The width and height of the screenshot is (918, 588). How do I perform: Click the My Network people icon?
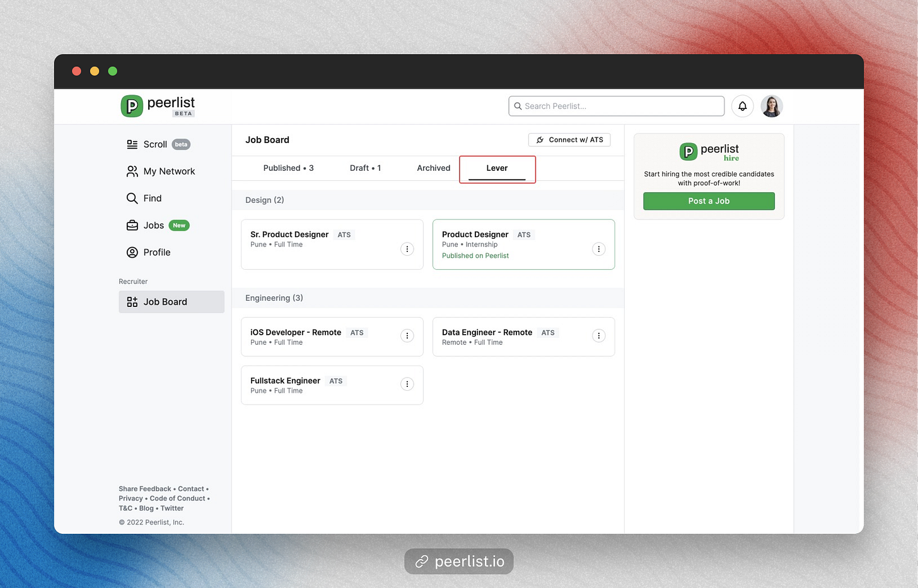click(x=132, y=171)
